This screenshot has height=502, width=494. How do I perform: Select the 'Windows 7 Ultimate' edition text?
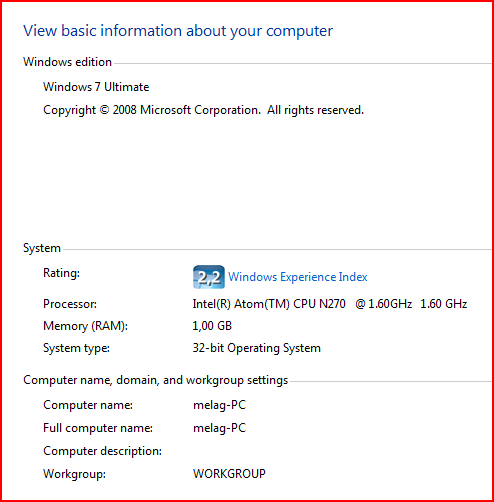96,87
